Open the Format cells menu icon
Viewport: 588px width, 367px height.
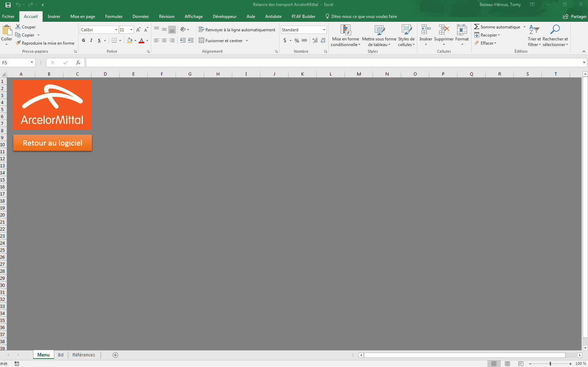pyautogui.click(x=462, y=30)
